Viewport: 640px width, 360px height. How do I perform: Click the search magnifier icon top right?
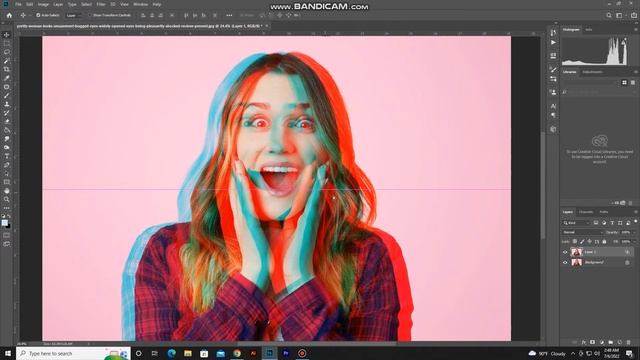point(609,15)
